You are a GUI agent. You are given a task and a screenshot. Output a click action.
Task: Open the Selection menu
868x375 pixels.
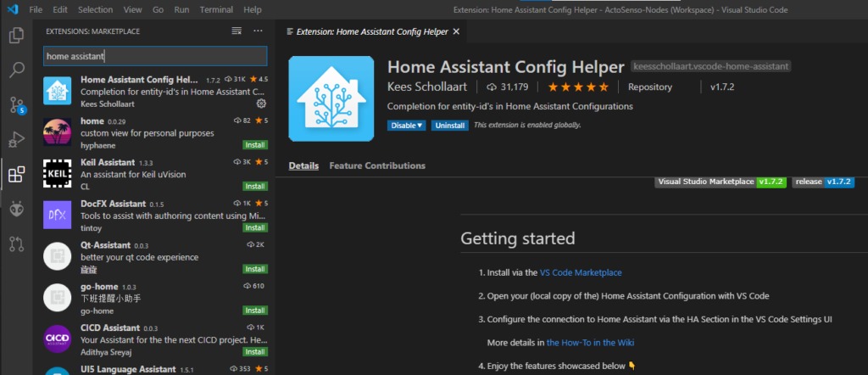pos(95,10)
